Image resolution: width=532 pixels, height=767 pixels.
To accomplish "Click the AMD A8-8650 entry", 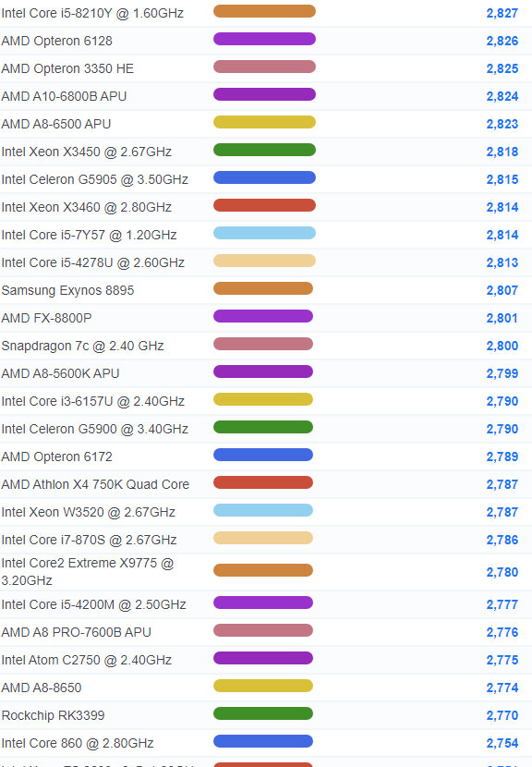I will (x=42, y=688).
